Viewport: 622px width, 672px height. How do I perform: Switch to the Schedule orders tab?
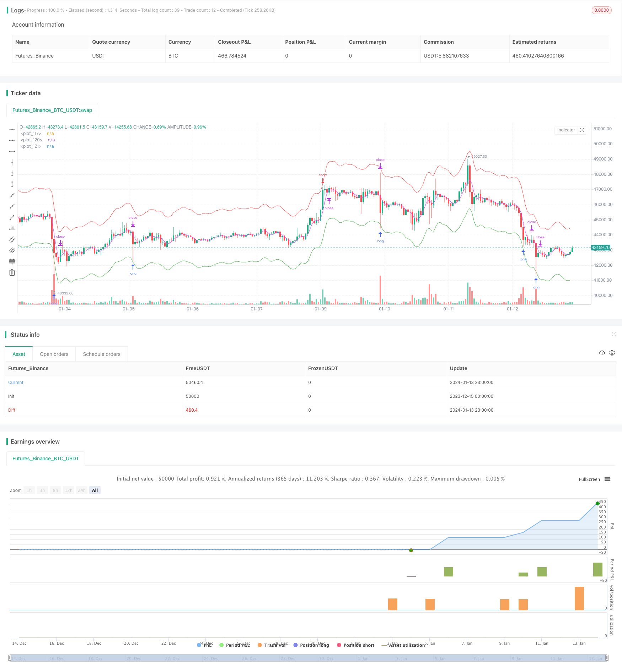[102, 354]
